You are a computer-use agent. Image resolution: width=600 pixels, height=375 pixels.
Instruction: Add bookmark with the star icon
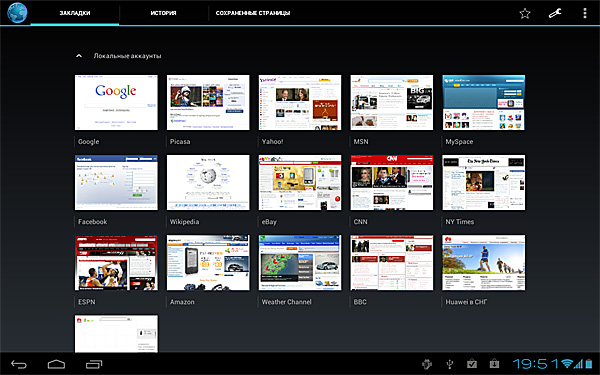coord(525,13)
